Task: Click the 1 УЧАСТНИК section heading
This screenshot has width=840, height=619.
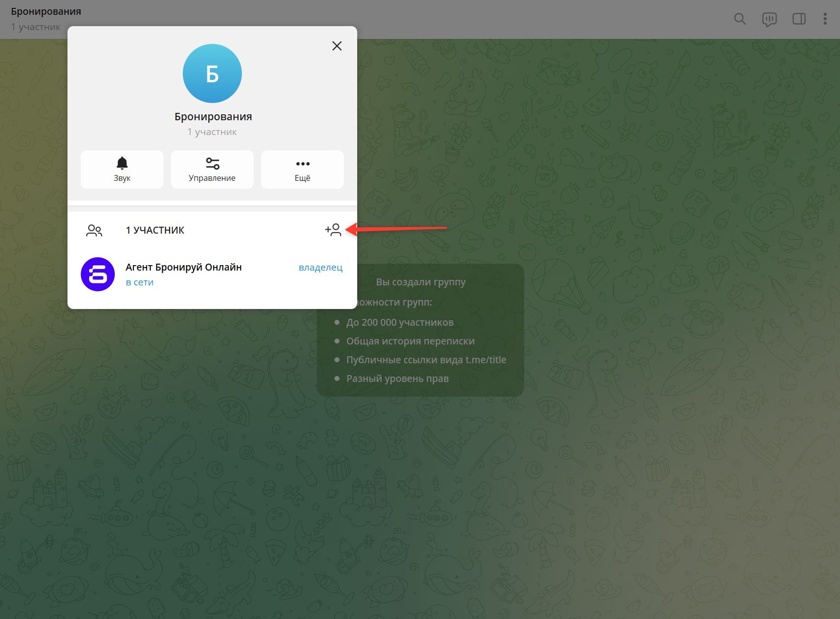Action: (x=155, y=230)
